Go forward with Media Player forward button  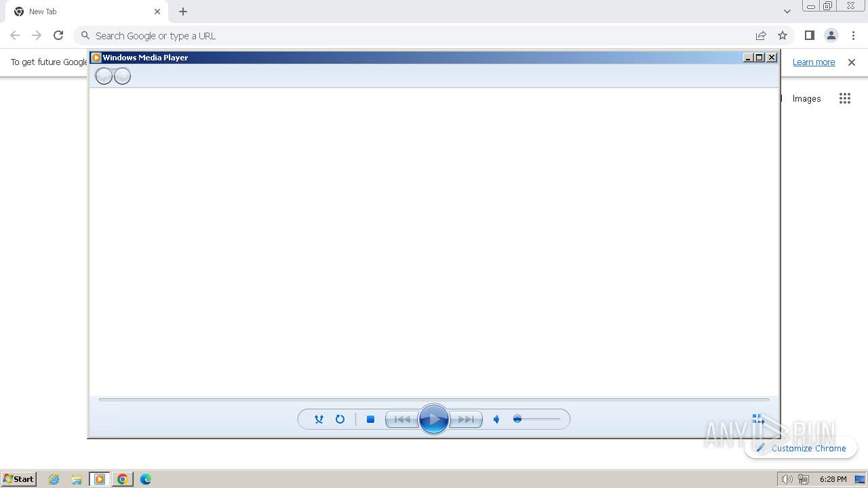[122, 76]
